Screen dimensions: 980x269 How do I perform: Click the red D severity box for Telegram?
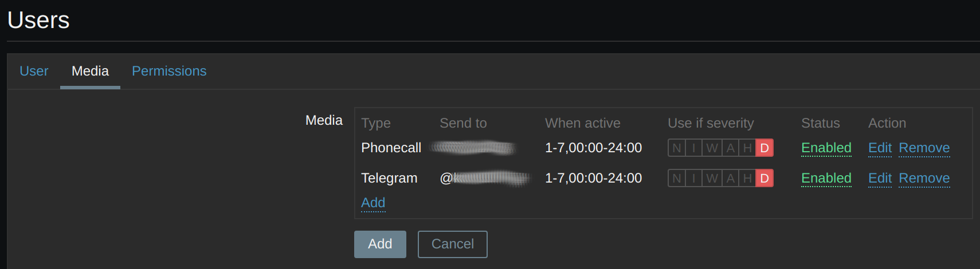point(765,179)
